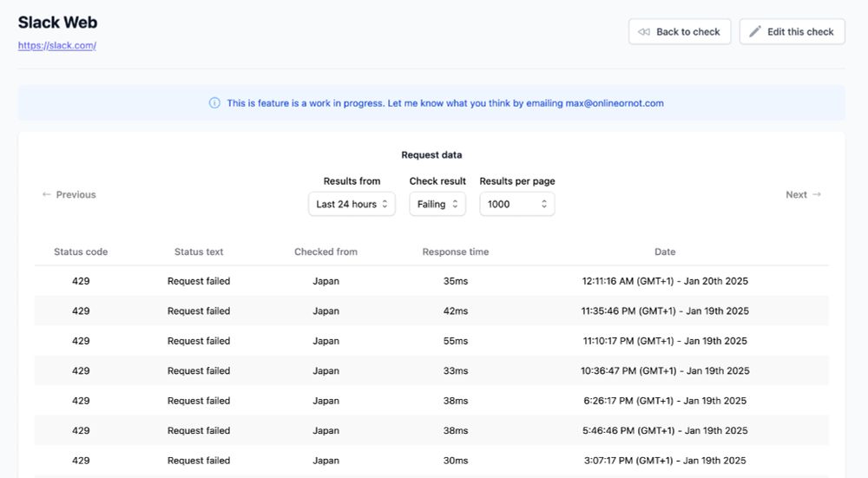Click the Checked from column header
This screenshot has width=868, height=478.
pyautogui.click(x=325, y=252)
